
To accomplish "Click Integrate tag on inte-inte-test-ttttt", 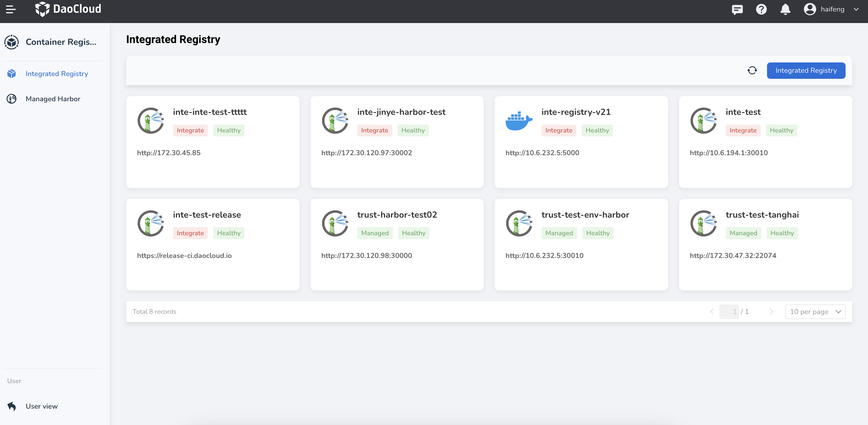I will point(190,130).
